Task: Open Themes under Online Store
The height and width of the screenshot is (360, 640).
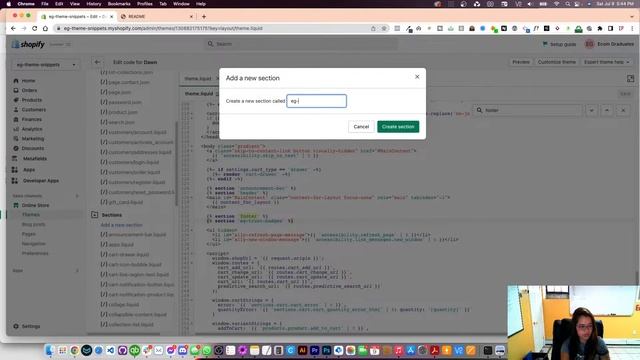Action: point(31,215)
